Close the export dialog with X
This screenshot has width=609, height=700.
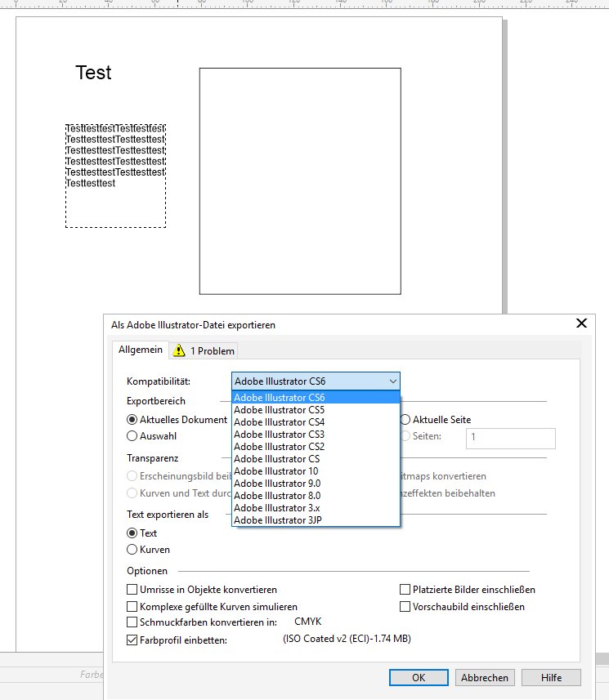(x=581, y=323)
